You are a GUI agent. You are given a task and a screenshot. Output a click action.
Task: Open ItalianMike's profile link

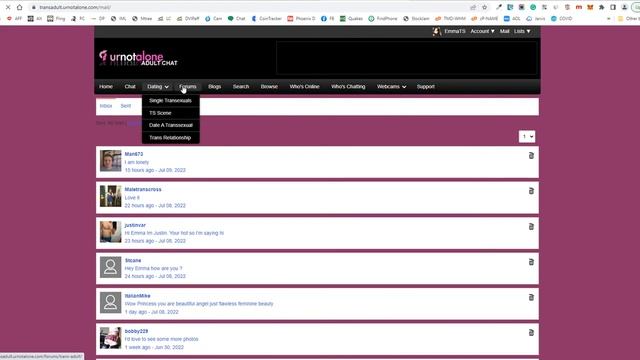pos(138,296)
